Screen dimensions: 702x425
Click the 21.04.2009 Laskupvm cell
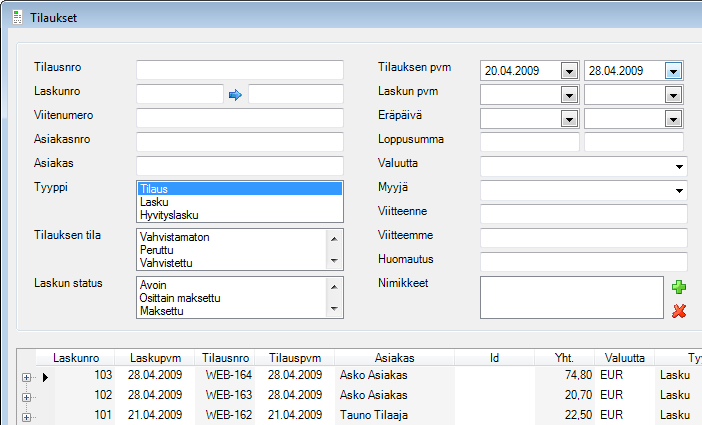click(x=155, y=415)
